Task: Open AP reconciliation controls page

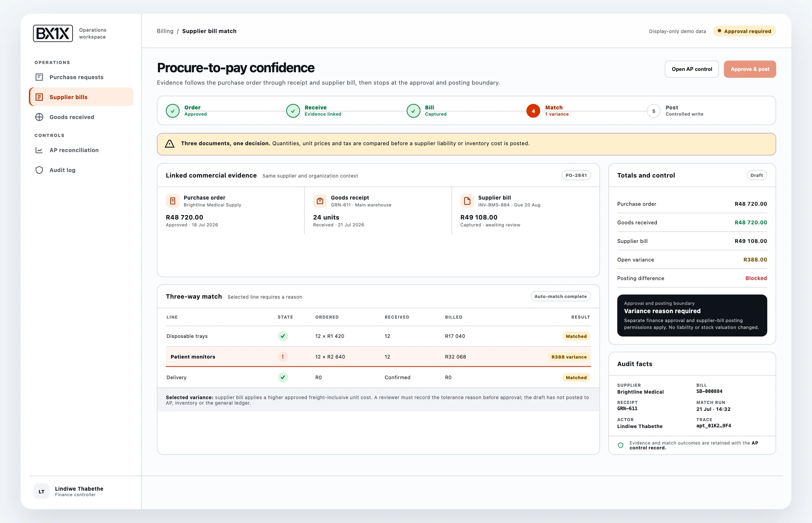Action: click(x=81, y=150)
